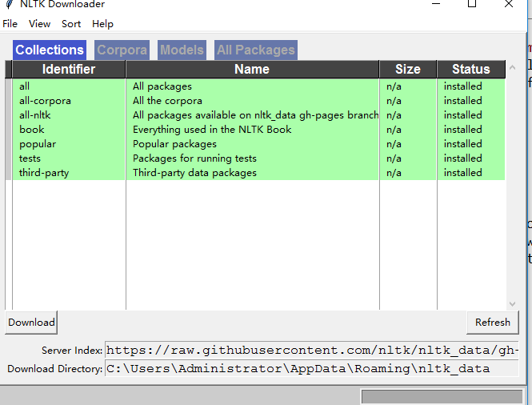Click 'Everything used in the NLTK Book'
Image resolution: width=532 pixels, height=405 pixels.
212,130
